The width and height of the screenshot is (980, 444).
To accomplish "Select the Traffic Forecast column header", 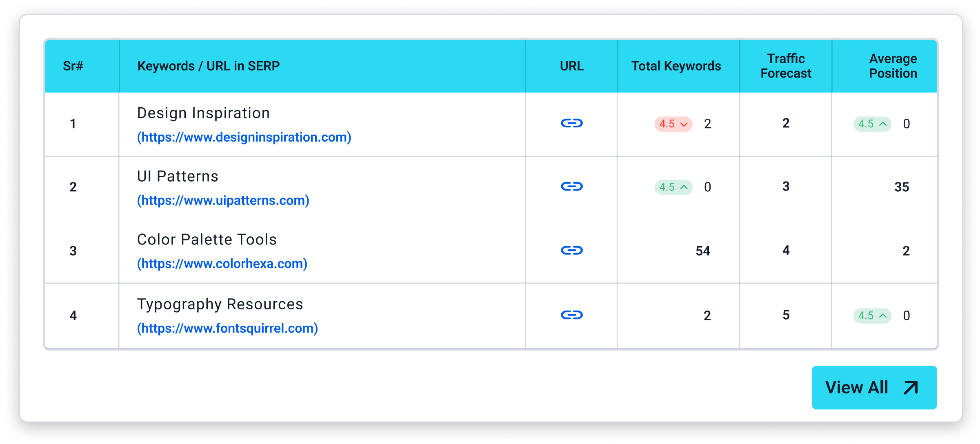I will click(785, 66).
